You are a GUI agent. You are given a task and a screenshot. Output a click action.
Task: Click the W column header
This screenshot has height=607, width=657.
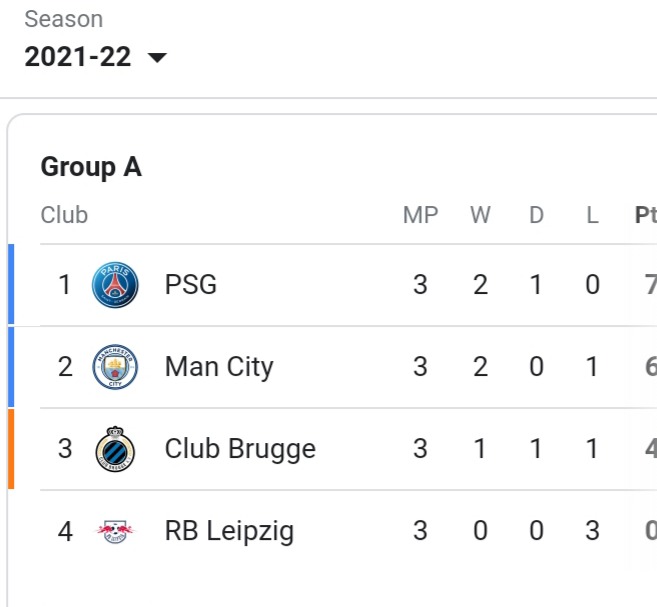point(480,215)
